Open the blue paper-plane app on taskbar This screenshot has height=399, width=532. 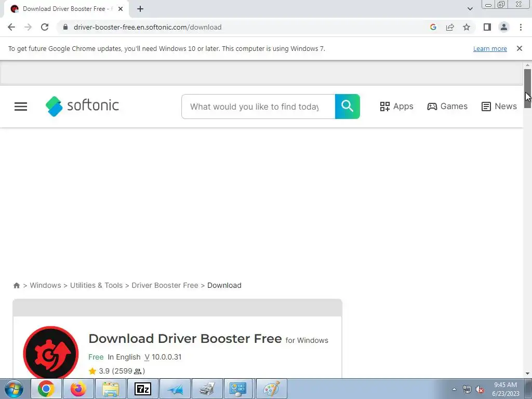[x=175, y=389]
